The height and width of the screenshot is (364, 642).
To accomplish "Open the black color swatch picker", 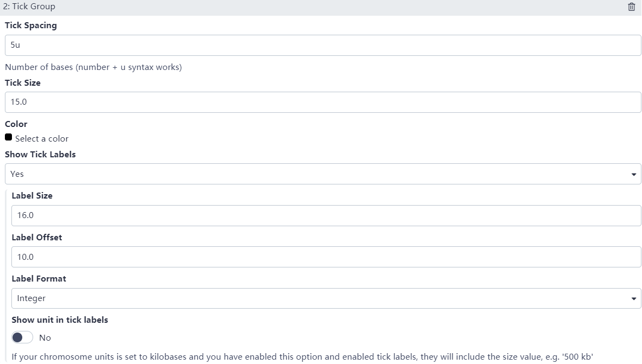I will 8,138.
